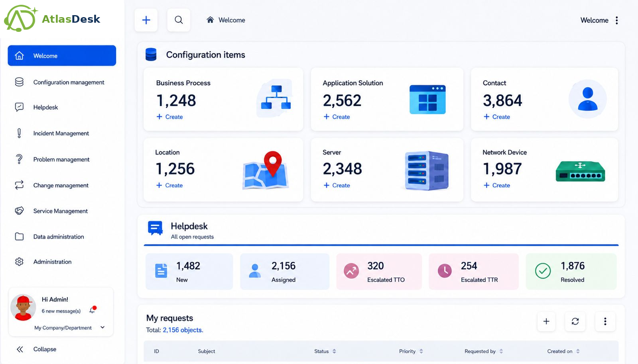Click the Welcome breadcrumb text

point(232,20)
